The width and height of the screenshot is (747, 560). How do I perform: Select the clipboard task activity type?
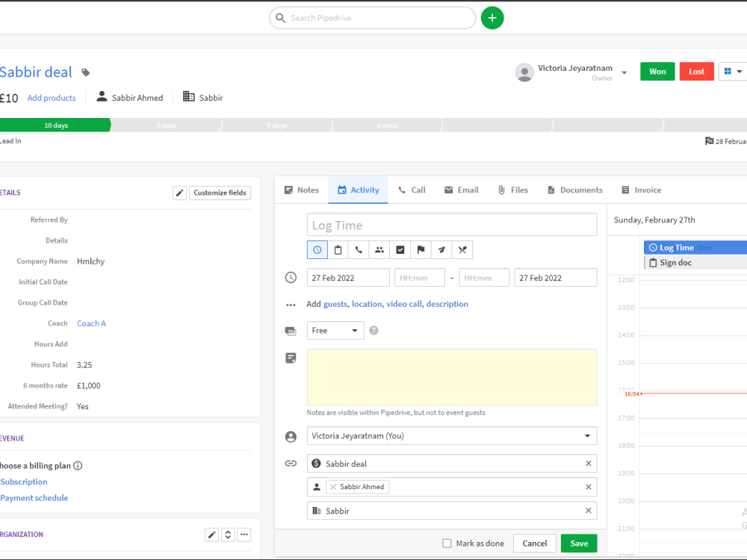[x=338, y=249]
